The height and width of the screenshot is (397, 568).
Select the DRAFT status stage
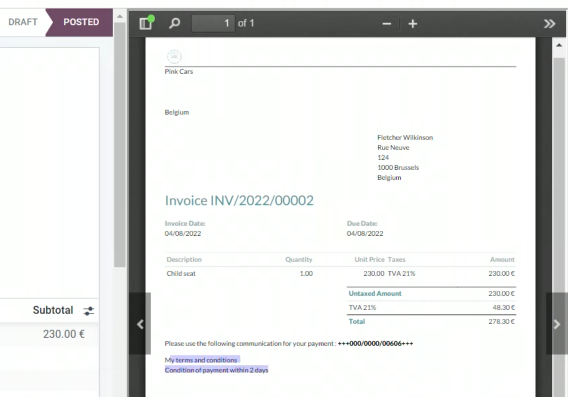[x=22, y=22]
